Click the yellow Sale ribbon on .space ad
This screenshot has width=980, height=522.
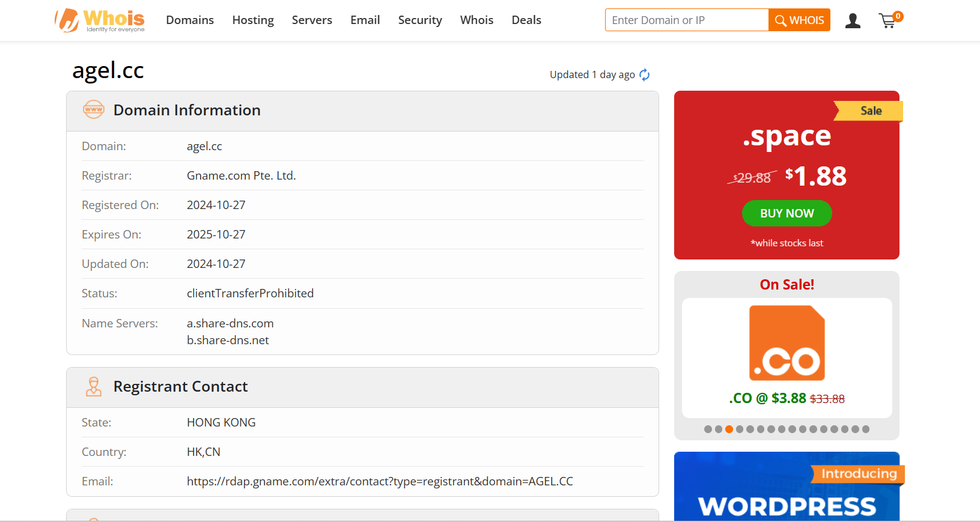pos(868,111)
